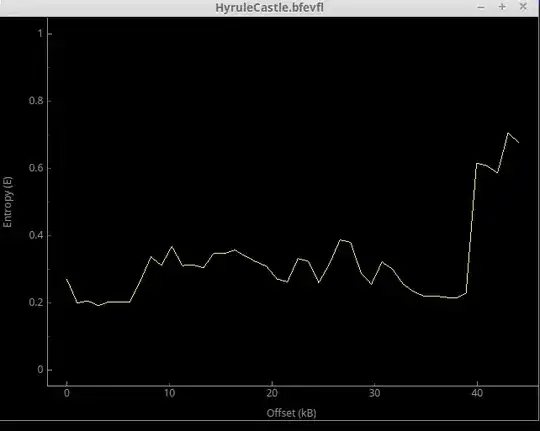The height and width of the screenshot is (431, 540).
Task: Click the Offset (kB) axis label
Action: [x=291, y=413]
